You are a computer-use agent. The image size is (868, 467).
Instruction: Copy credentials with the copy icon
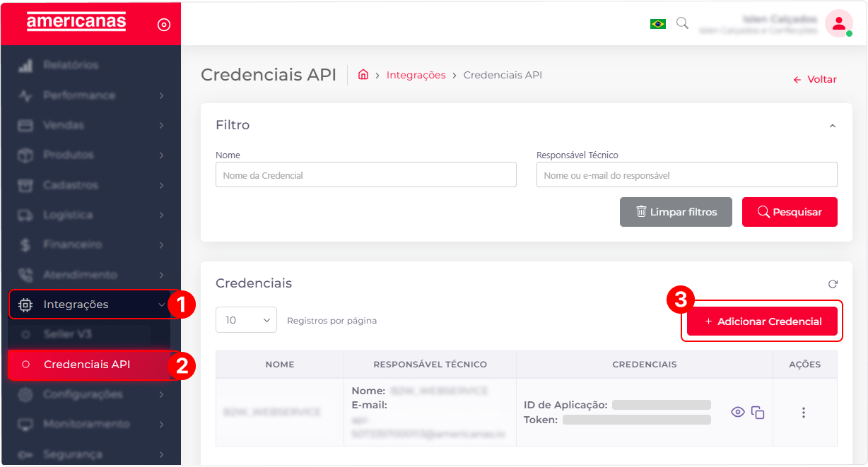click(x=758, y=413)
